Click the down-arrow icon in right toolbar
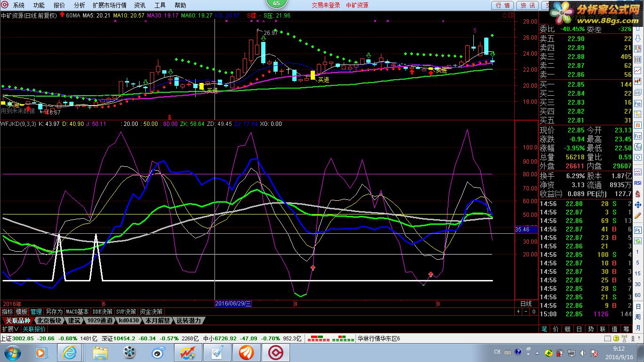644x362 pixels. click(638, 39)
